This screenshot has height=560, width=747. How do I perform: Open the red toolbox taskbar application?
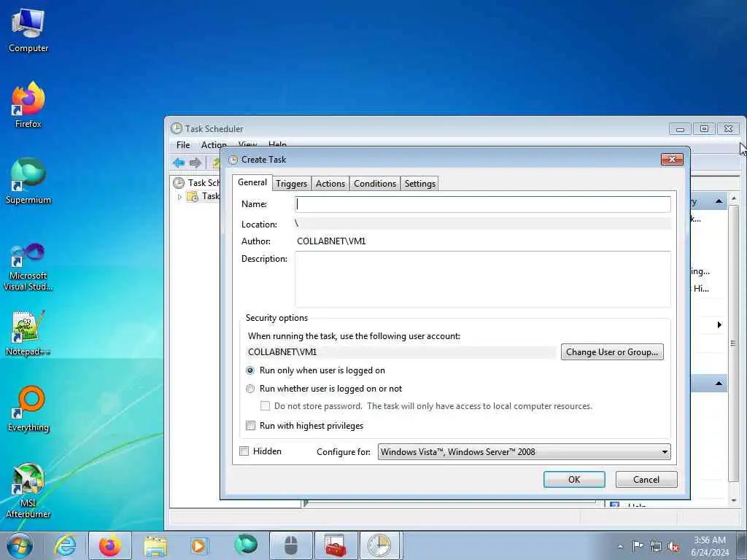click(x=336, y=545)
